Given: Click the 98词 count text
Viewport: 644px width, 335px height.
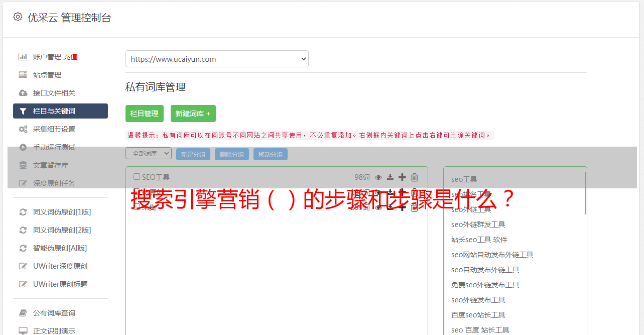Looking at the screenshot, I should [362, 177].
